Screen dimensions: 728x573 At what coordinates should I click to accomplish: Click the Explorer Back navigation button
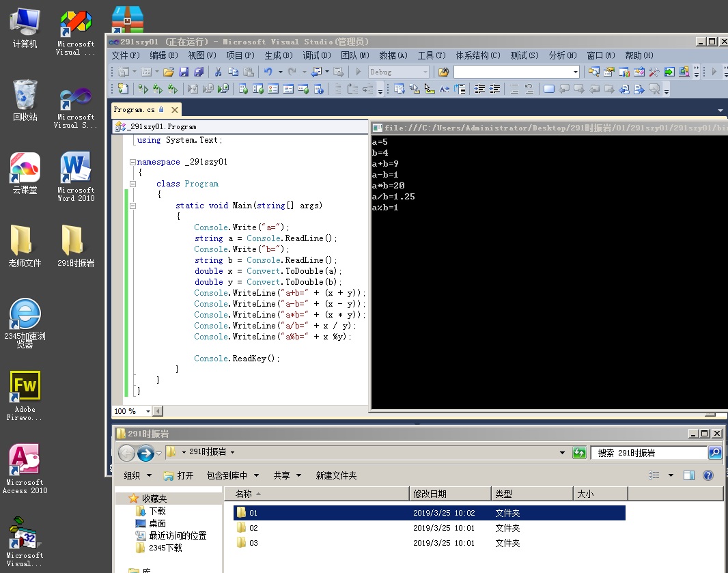coord(126,453)
